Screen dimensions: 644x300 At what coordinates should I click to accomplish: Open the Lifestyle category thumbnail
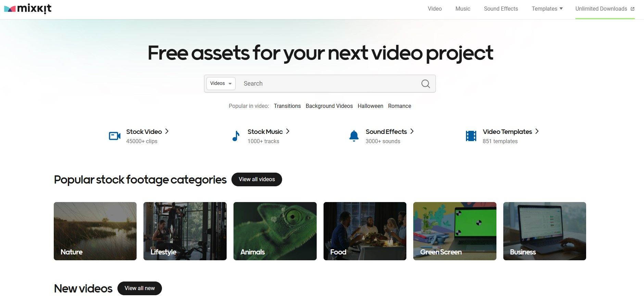pos(185,231)
